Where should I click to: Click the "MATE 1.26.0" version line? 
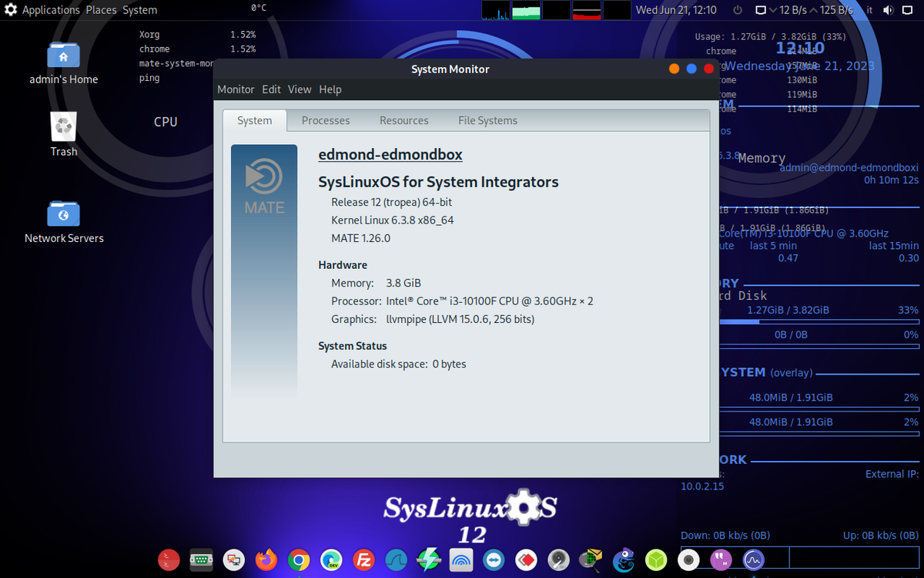click(x=360, y=238)
